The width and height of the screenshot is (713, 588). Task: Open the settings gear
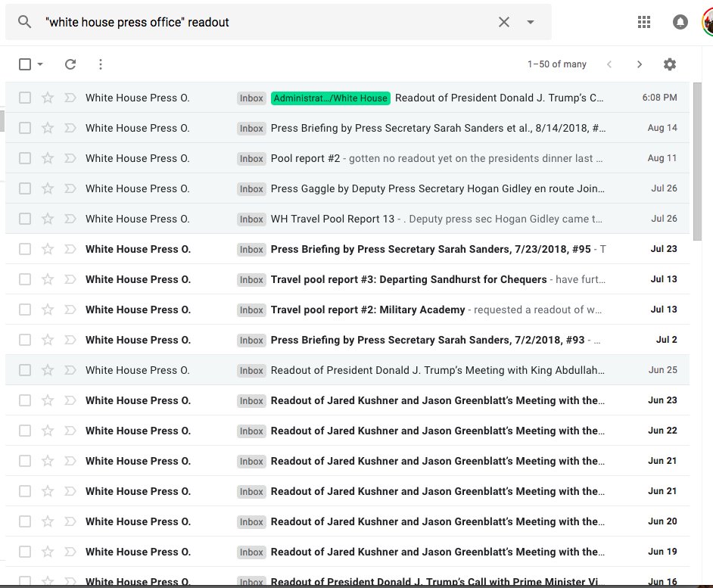pyautogui.click(x=670, y=64)
